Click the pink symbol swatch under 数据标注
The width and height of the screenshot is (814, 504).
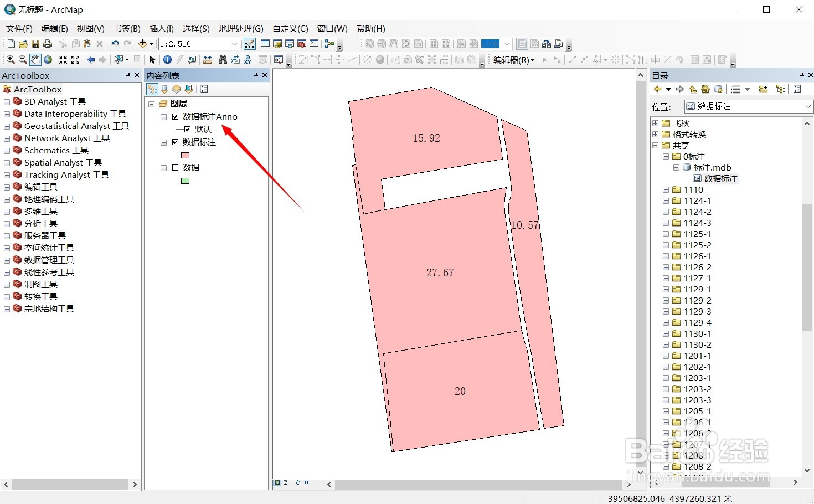tap(186, 155)
